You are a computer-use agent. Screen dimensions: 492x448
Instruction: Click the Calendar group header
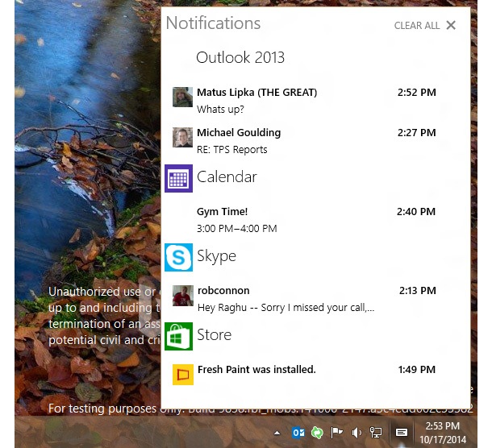227,176
